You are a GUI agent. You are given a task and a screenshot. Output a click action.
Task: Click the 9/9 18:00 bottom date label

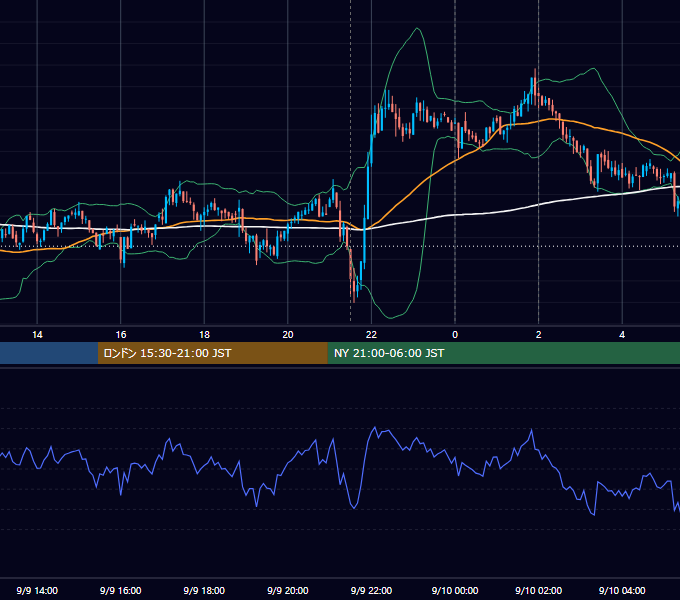(x=204, y=590)
